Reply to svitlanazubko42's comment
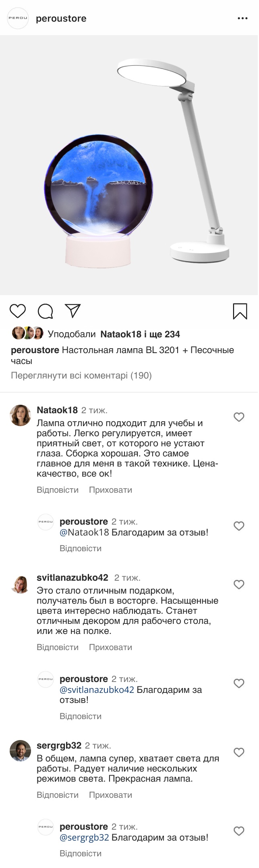This screenshot has height=868, width=259. coord(58,647)
